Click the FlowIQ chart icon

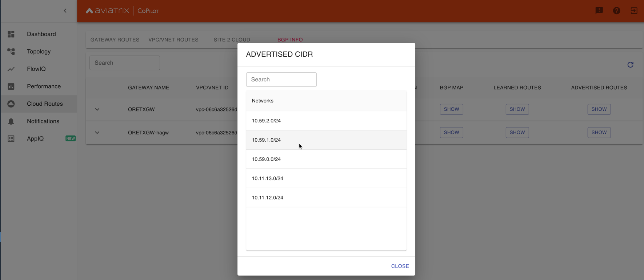click(x=11, y=69)
